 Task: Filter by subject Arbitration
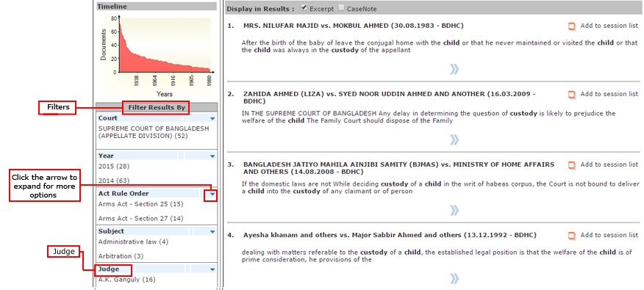click(121, 256)
